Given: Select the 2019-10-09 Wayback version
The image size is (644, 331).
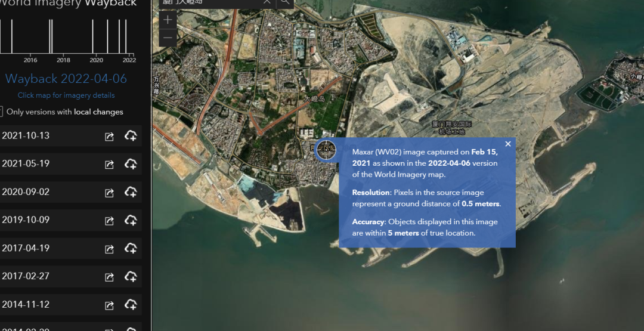Looking at the screenshot, I should pos(70,219).
